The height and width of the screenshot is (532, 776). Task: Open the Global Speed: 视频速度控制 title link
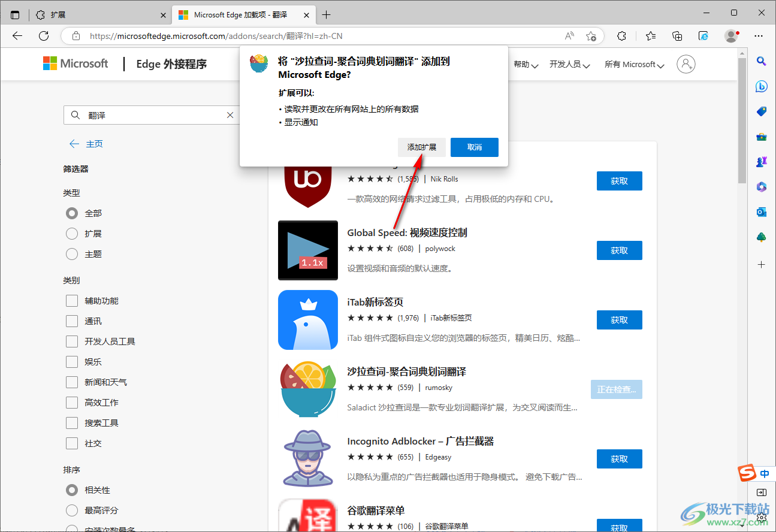407,233
